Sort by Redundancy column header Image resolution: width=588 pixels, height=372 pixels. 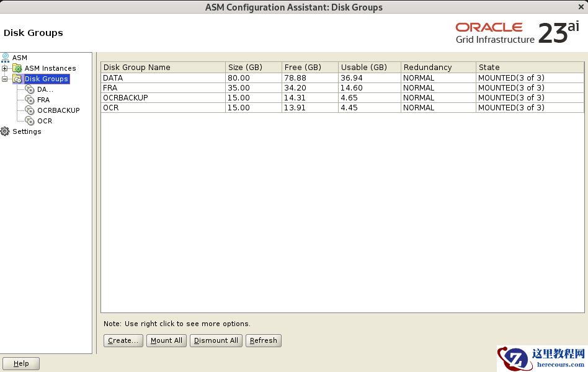pos(439,67)
